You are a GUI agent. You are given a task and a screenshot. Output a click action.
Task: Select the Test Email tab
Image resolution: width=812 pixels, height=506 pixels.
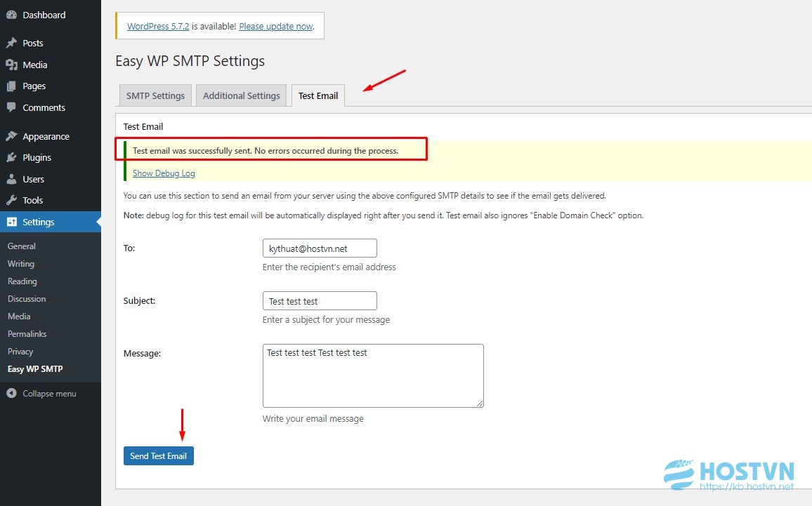coord(318,95)
